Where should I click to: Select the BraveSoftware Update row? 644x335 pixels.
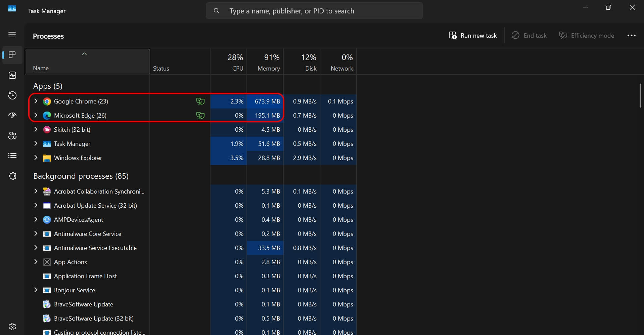pos(191,304)
